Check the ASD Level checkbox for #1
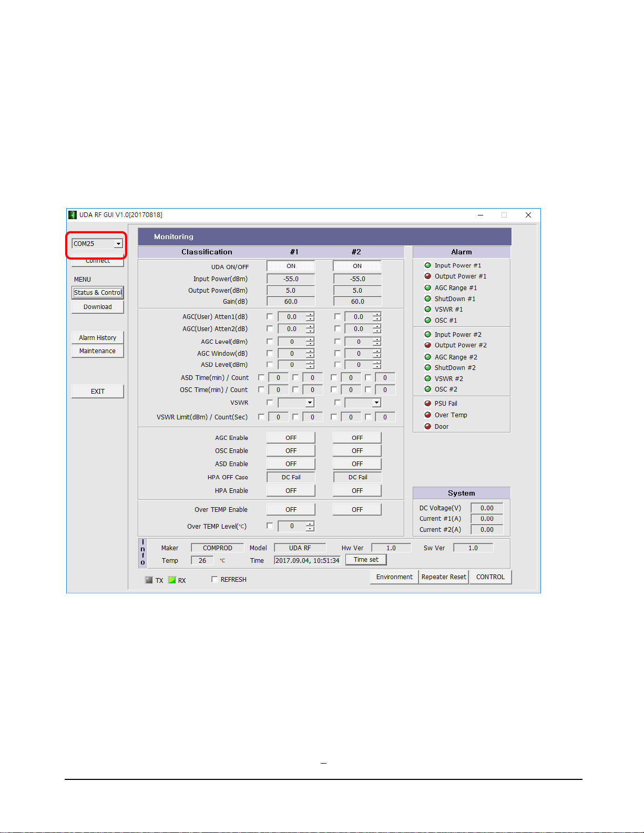 270,364
